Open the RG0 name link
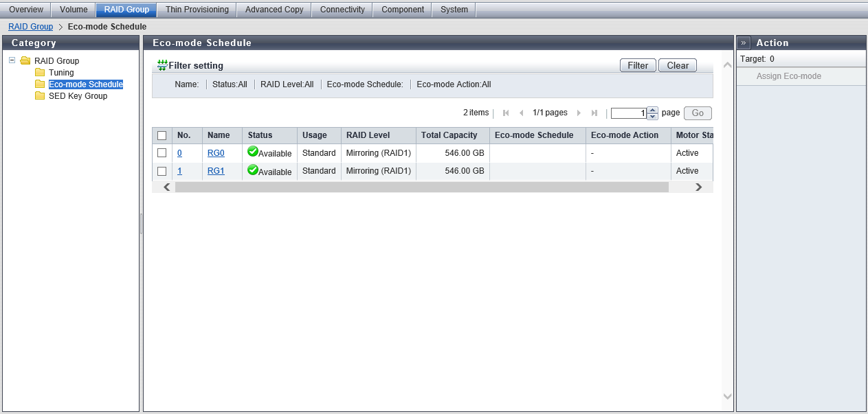 pyautogui.click(x=216, y=153)
